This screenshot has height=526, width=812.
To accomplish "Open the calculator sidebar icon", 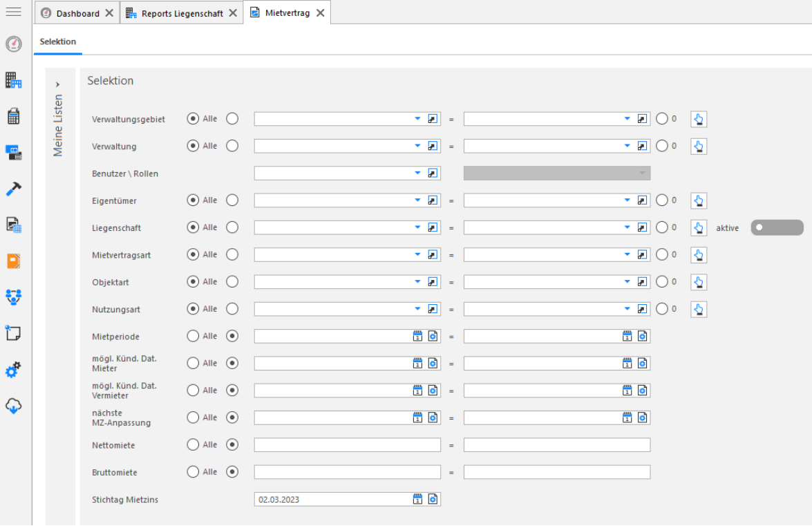I will (x=13, y=117).
